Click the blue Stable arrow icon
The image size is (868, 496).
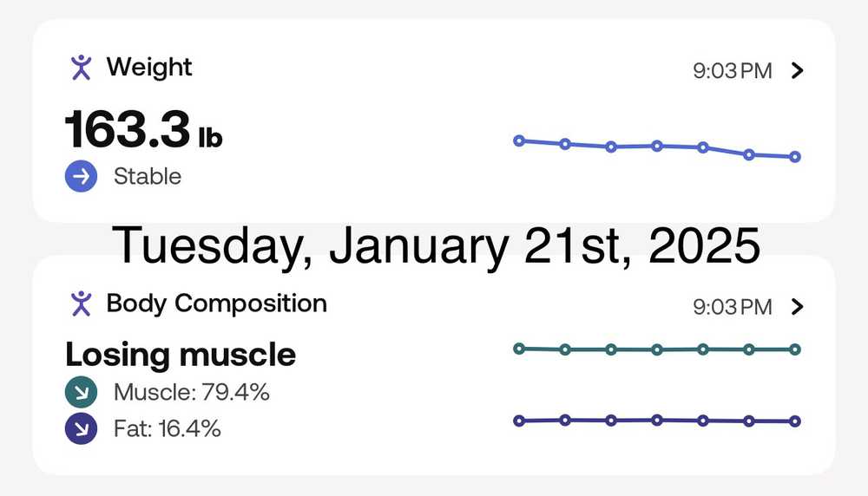pyautogui.click(x=82, y=177)
